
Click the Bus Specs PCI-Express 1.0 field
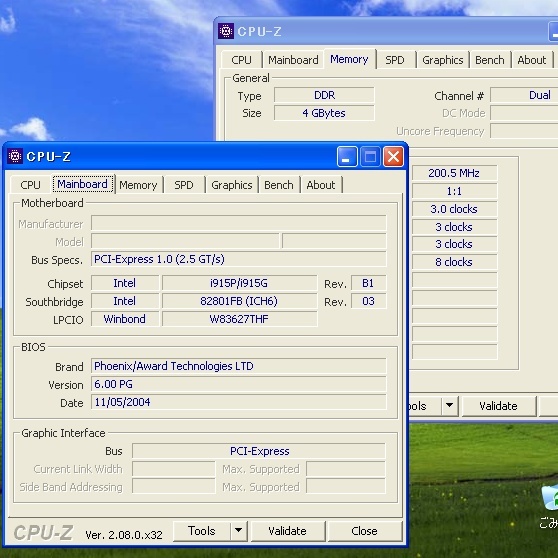coord(239,259)
